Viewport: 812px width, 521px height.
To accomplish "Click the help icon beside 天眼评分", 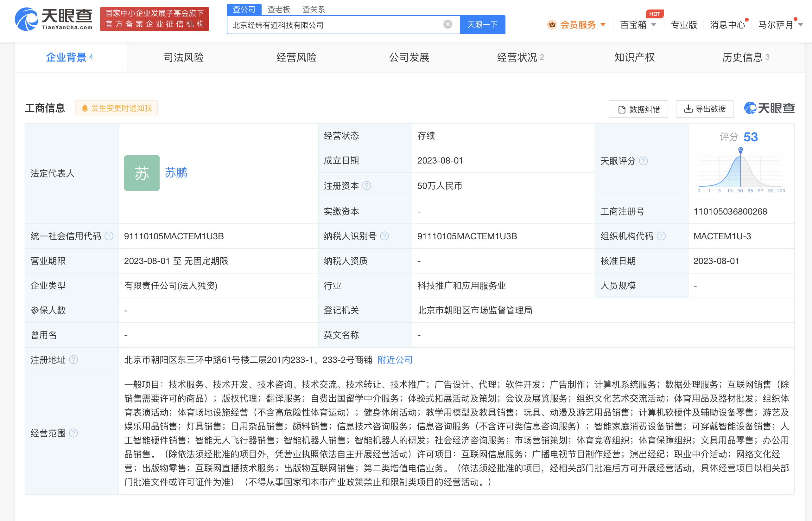I will [x=644, y=161].
